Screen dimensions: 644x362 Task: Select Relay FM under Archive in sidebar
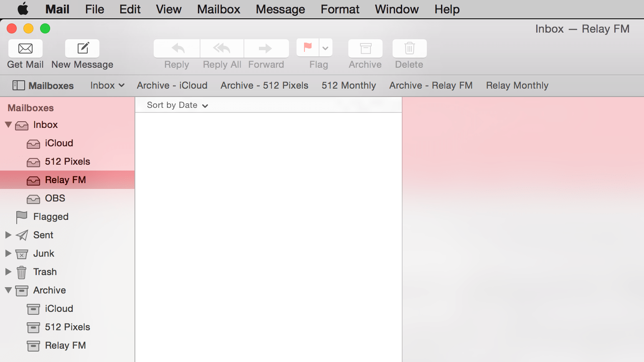click(67, 345)
